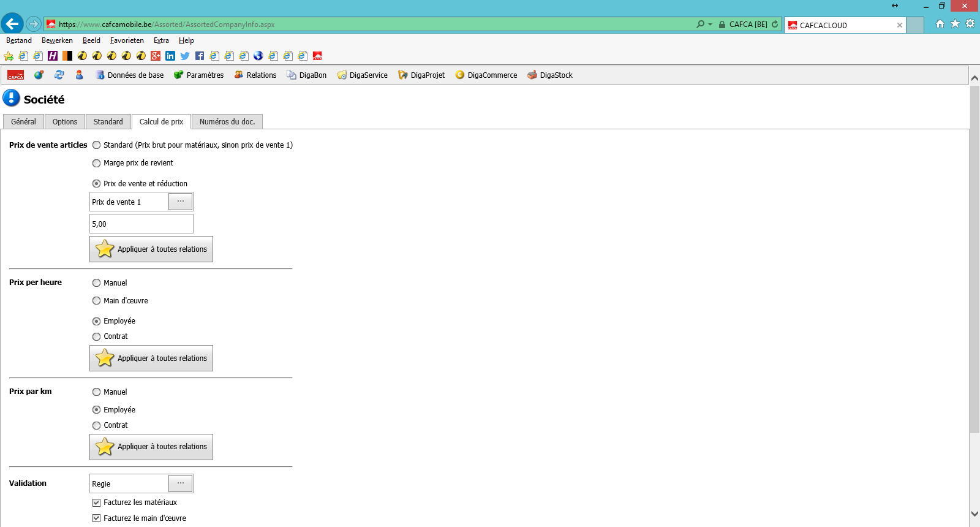Click the reduction field containing 5,00
This screenshot has width=980, height=527.
(x=141, y=224)
